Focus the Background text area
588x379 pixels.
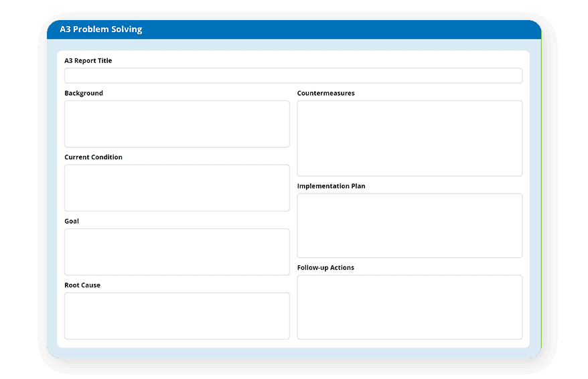(177, 124)
